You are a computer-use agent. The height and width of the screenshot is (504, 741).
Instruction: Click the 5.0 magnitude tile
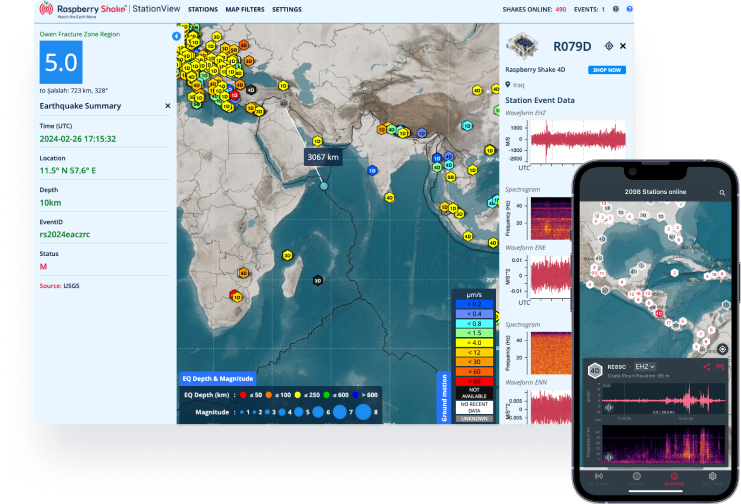click(x=61, y=62)
